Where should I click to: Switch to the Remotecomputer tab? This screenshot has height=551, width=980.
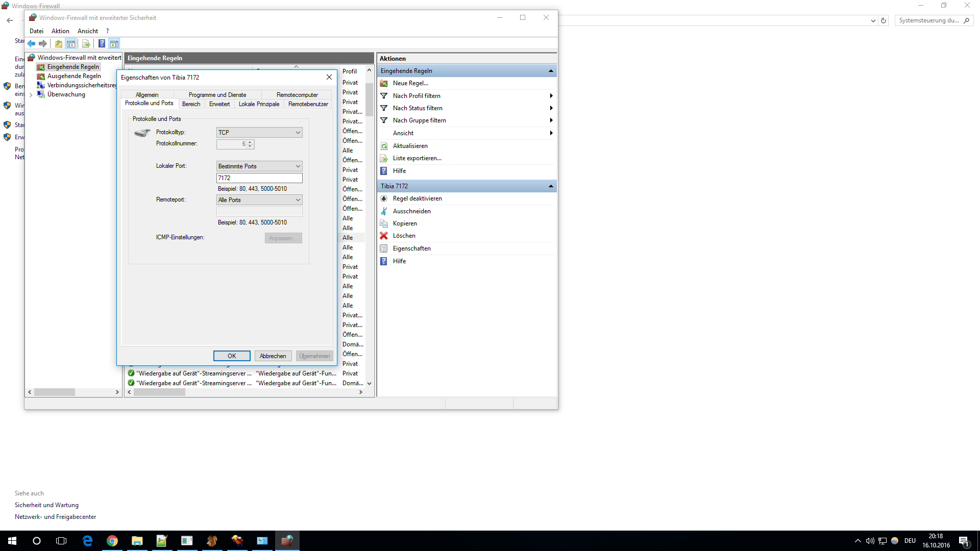(x=297, y=95)
